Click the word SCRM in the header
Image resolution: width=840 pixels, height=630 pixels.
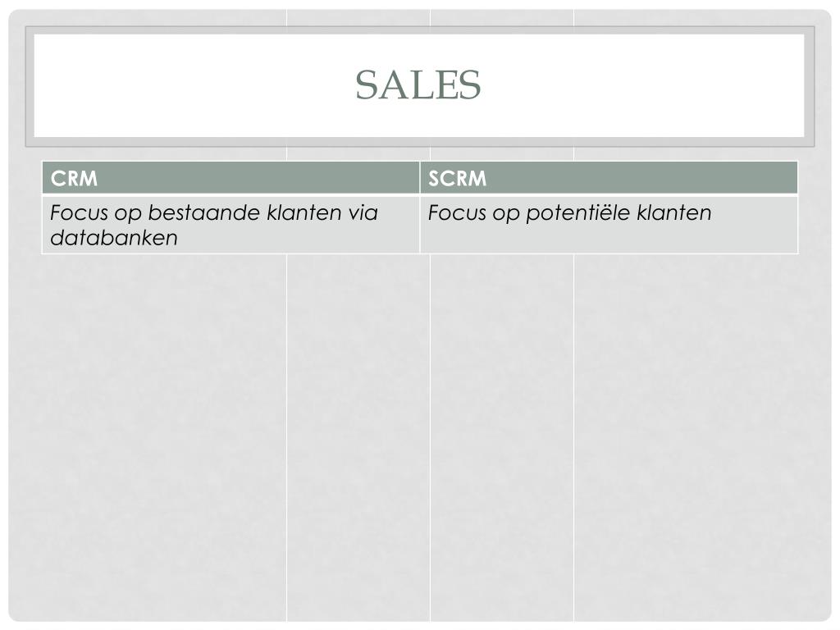click(x=457, y=178)
